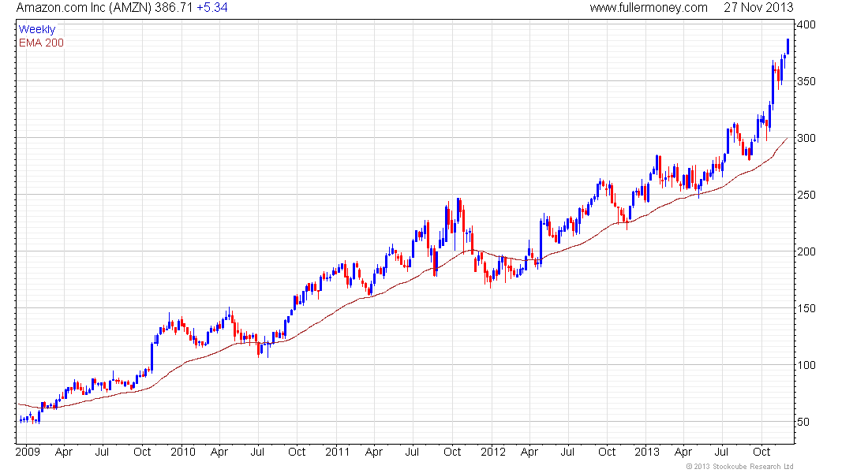868x473 pixels.
Task: Click the 350 price axis label
Action: tap(806, 81)
